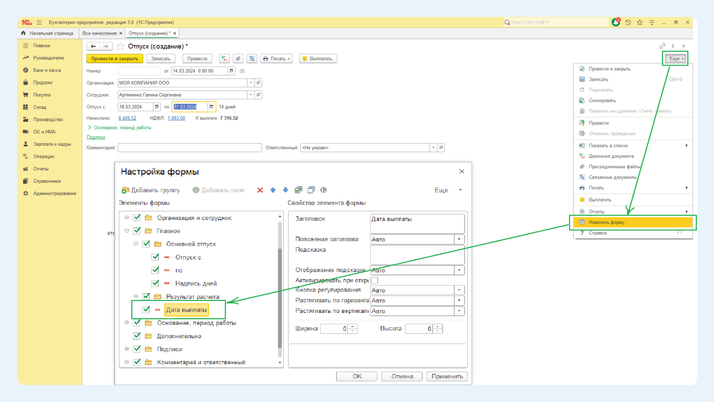Click the red delete icon in form settings

(x=260, y=190)
